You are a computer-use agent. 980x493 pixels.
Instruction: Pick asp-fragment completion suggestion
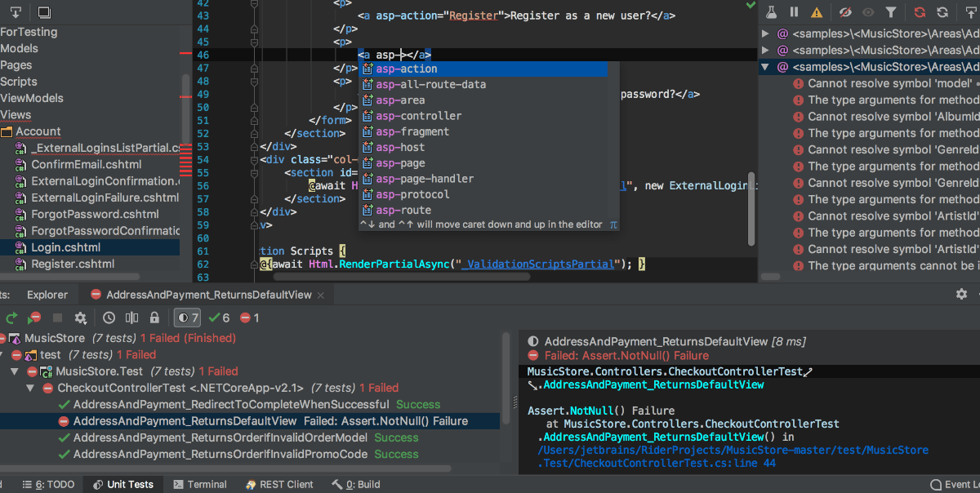pyautogui.click(x=483, y=131)
